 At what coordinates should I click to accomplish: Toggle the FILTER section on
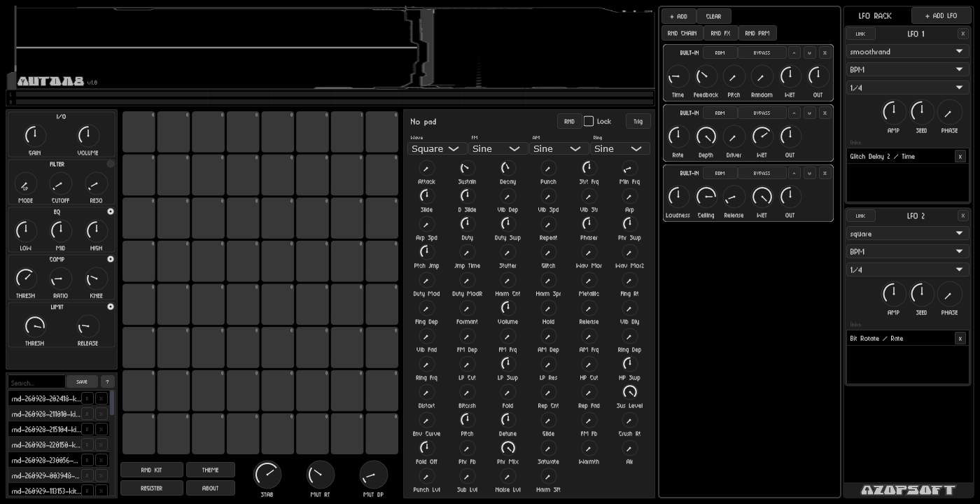tap(111, 164)
